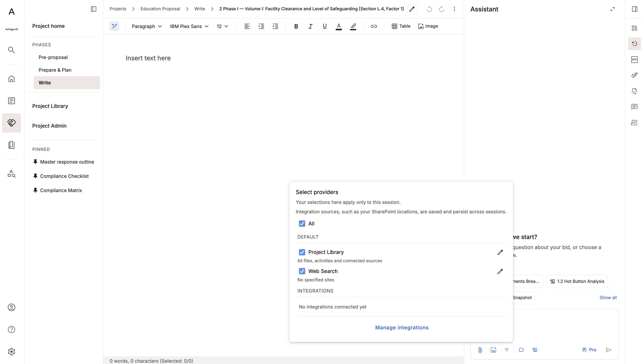Open the font size 12 dropdown
Screen dimensions: 643x364
tap(222, 26)
